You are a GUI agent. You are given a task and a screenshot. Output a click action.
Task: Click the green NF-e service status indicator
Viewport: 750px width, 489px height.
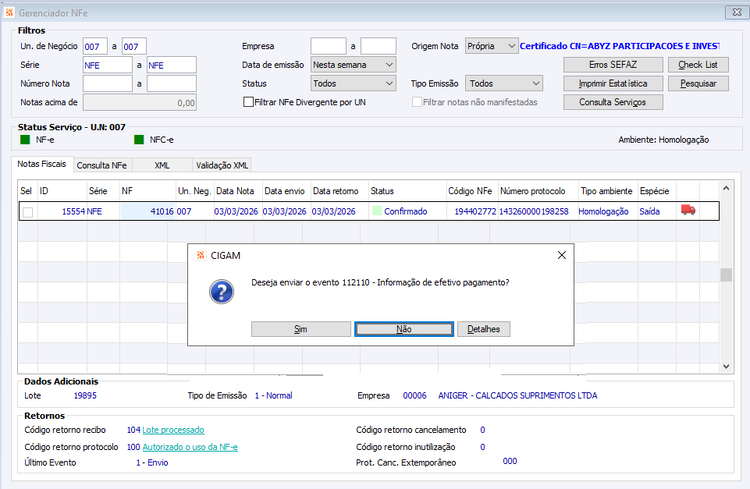pos(25,140)
